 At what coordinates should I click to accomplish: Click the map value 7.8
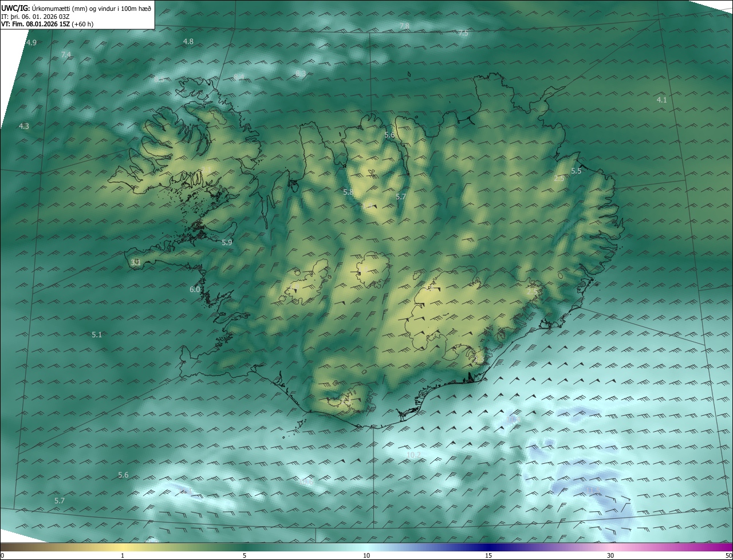404,26
